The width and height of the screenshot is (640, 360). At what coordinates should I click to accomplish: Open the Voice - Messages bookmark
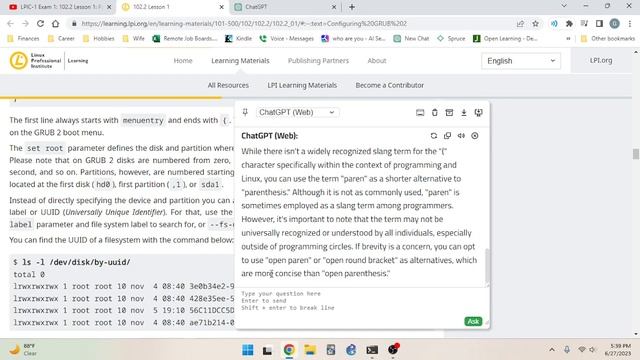(287, 38)
